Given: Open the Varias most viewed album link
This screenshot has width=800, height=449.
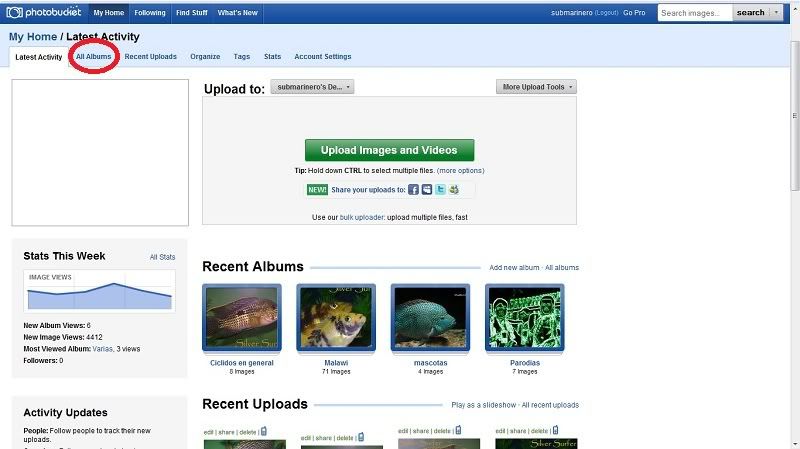Looking at the screenshot, I should 103,349.
